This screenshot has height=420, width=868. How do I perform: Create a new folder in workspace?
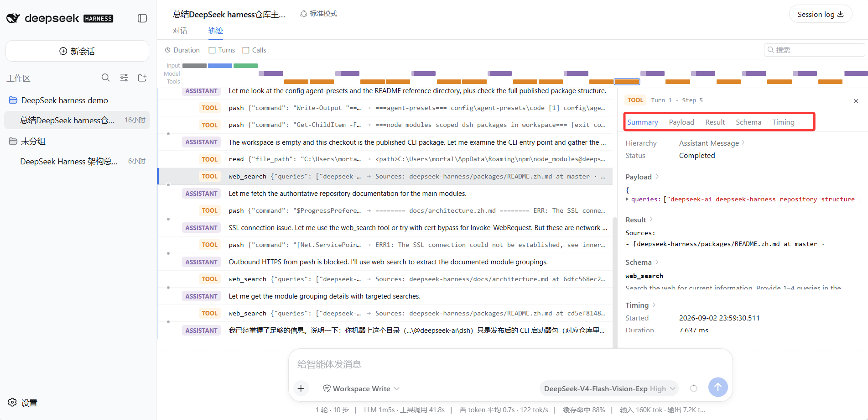coord(142,78)
